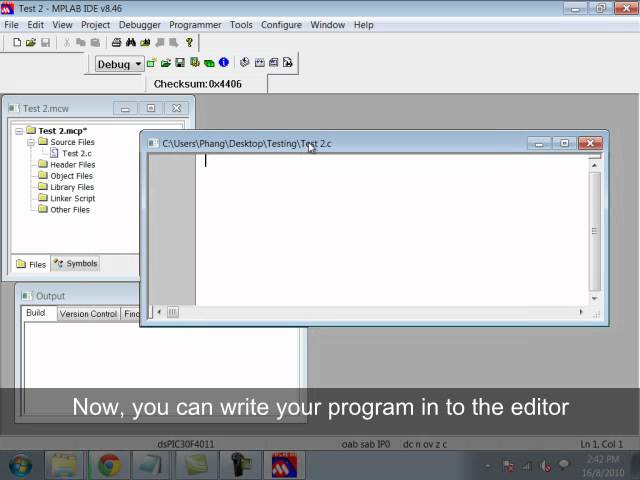Click the New File toolbar icon

coord(17,42)
